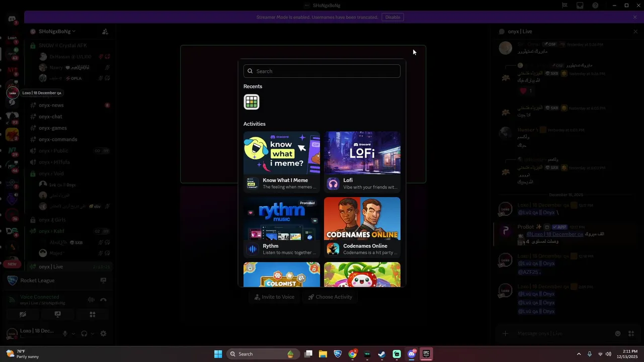Click the taskbar Search box
This screenshot has width=644, height=362.
263,354
